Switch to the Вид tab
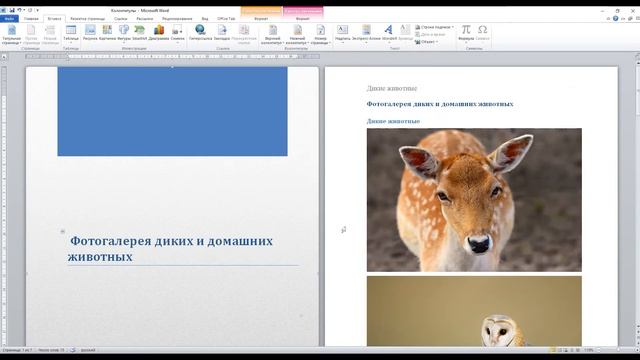 (x=205, y=19)
